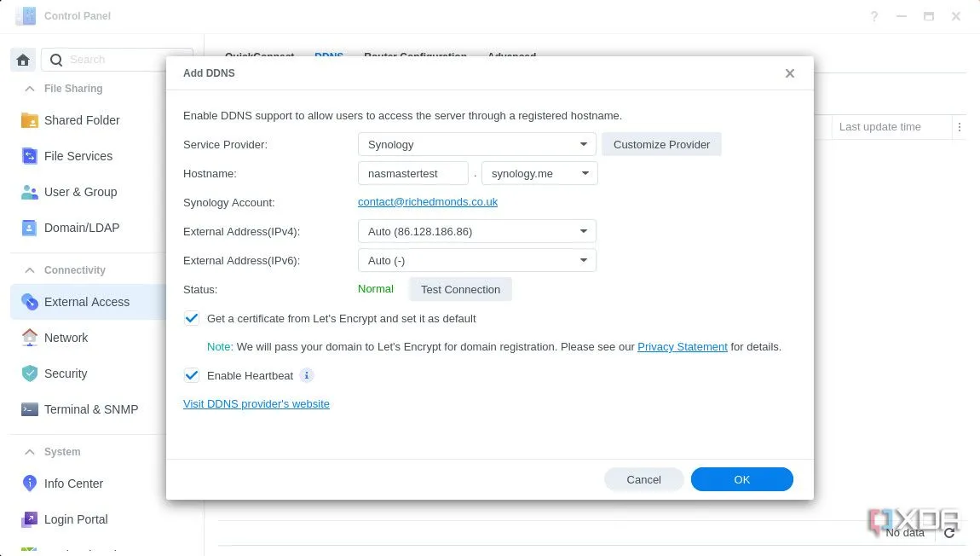
Task: Click the Normal status text
Action: (x=376, y=289)
